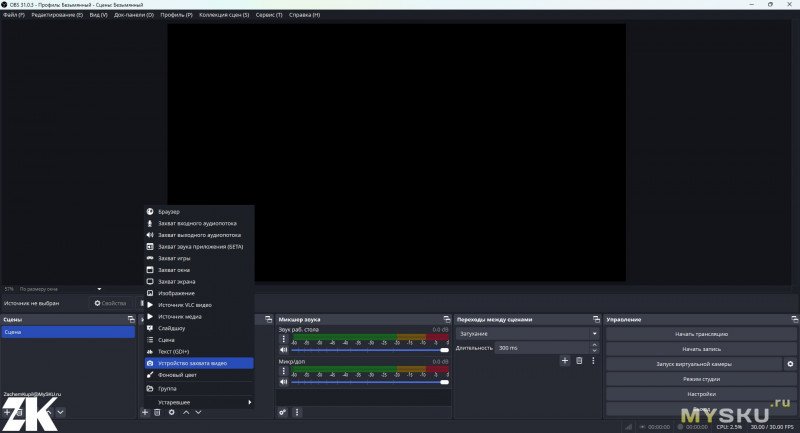Open transition properties three-dot menu
Screen dimensions: 800x433
point(593,361)
